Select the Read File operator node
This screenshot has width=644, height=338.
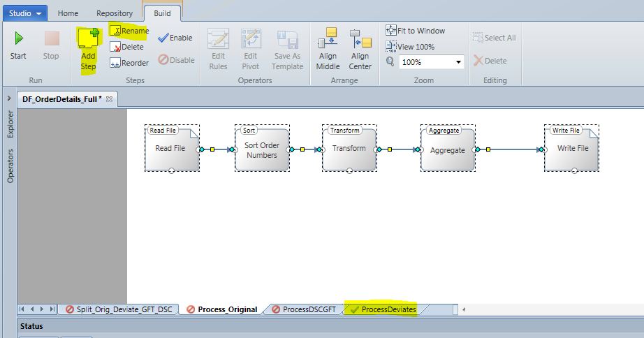coord(172,148)
